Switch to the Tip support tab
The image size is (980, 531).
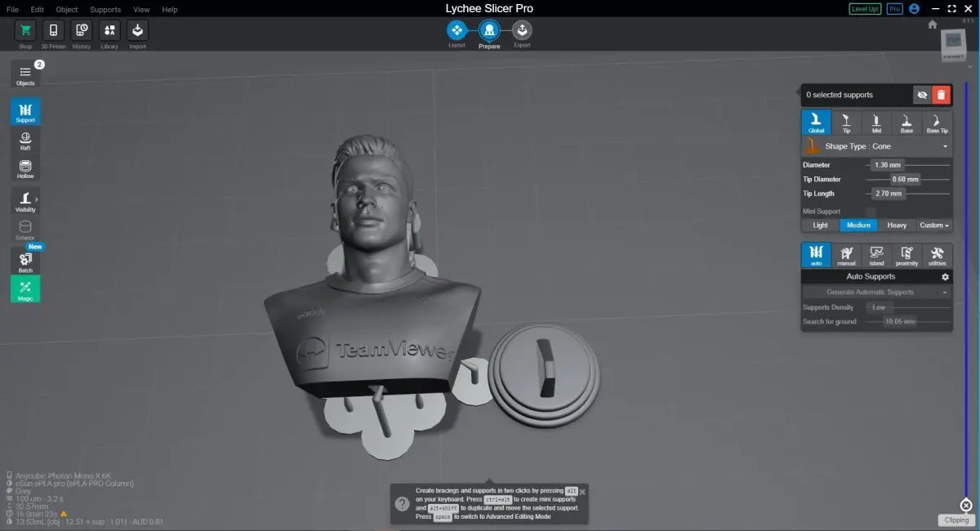tap(846, 123)
